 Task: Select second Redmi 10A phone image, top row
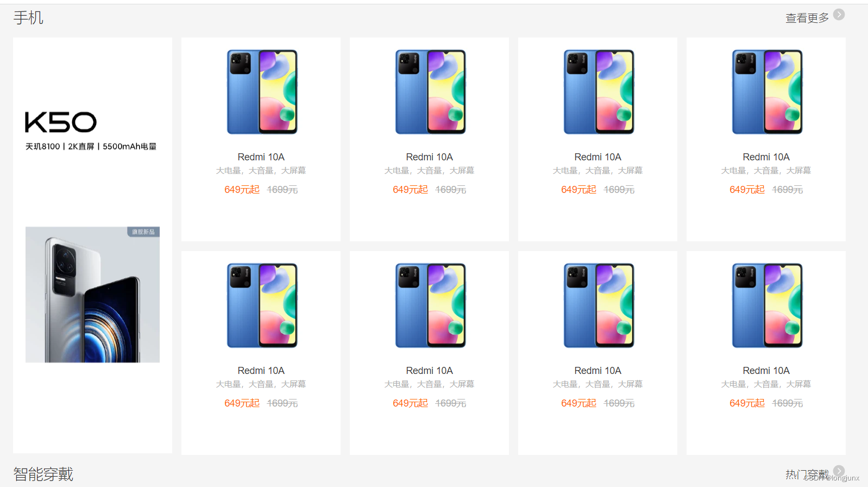click(x=430, y=92)
